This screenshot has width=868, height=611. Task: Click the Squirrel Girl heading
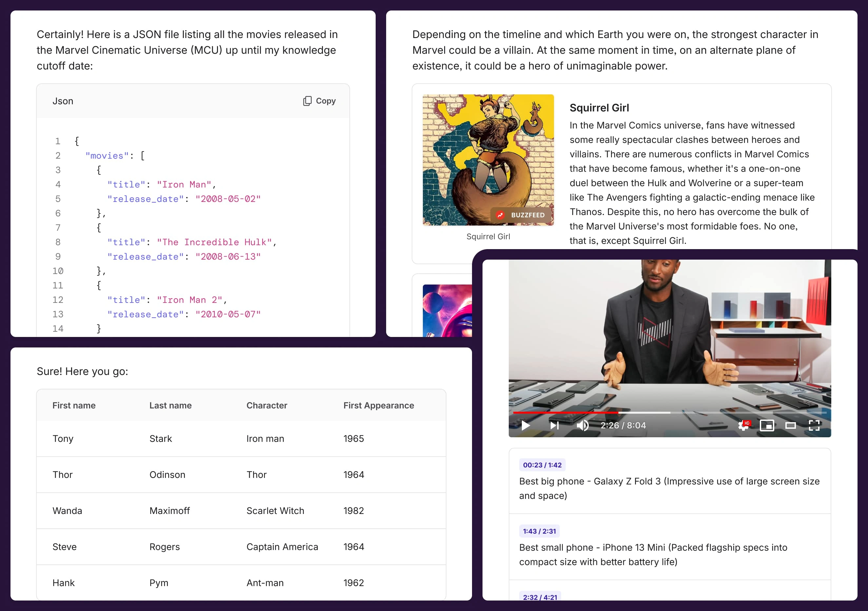pyautogui.click(x=599, y=108)
